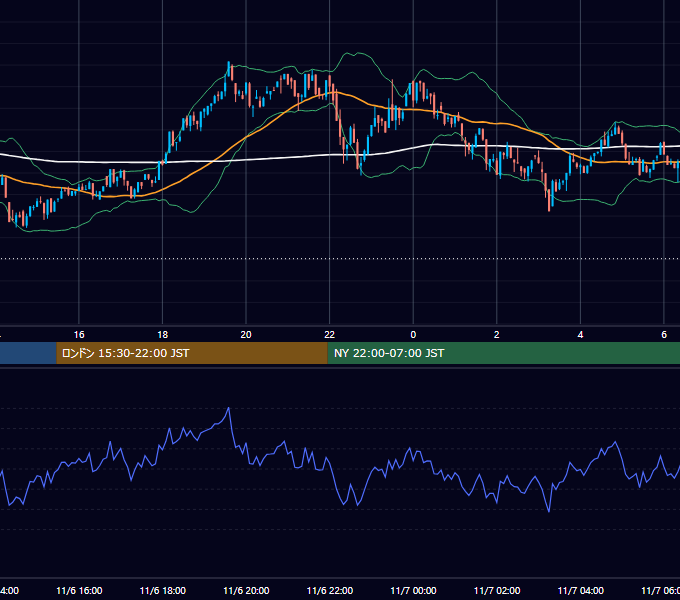The image size is (680, 600).
Task: Click the 18 hour label on the price chart axis
Action: [x=163, y=335]
